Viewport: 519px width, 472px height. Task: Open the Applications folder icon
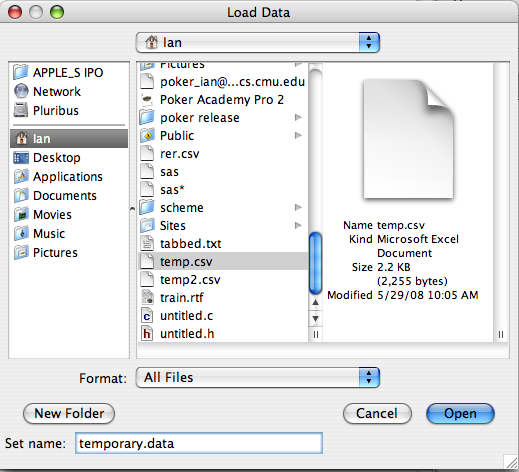[21, 176]
